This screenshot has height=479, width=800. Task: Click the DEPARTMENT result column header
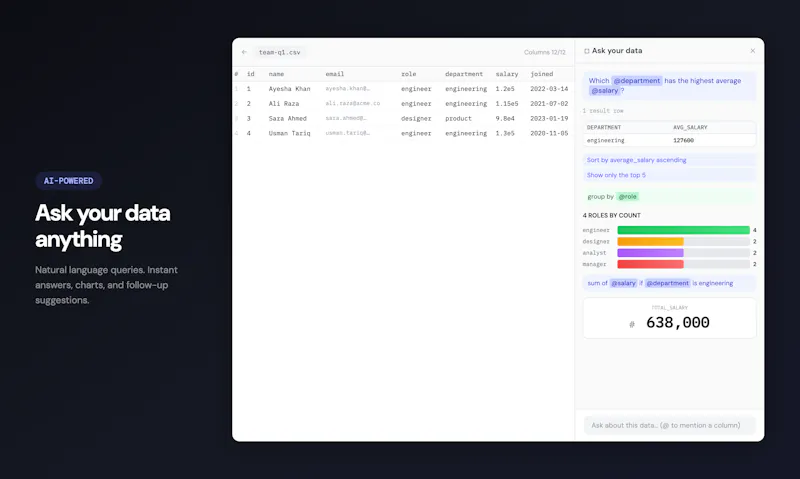click(604, 128)
